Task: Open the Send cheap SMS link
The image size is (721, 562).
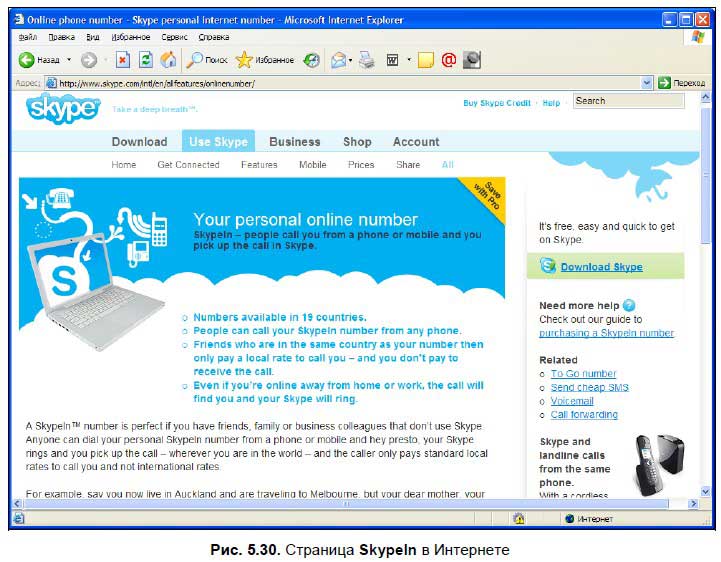Action: coord(589,387)
